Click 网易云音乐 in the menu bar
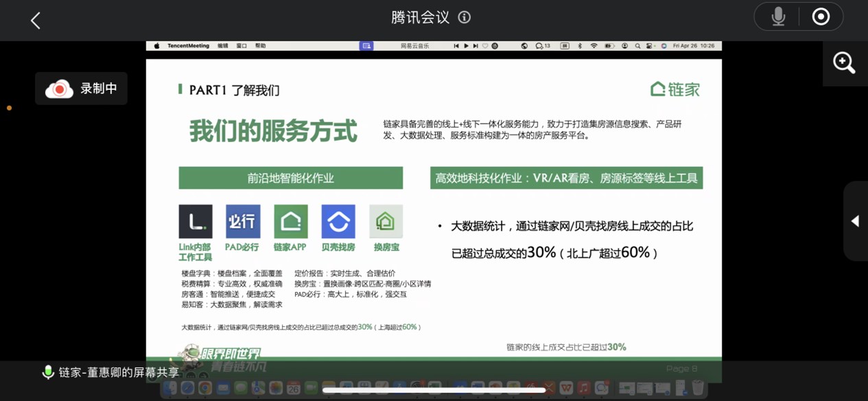This screenshot has width=868, height=401. [x=414, y=46]
